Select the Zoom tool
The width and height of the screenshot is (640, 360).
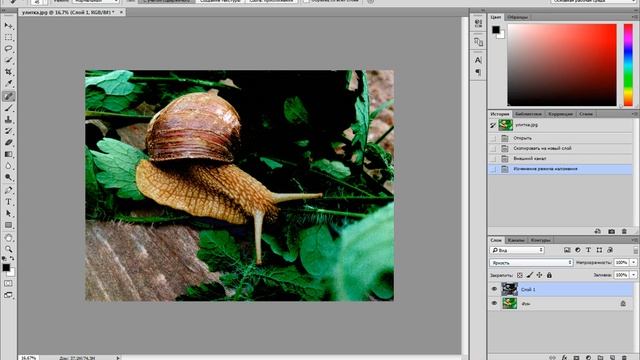(x=8, y=249)
